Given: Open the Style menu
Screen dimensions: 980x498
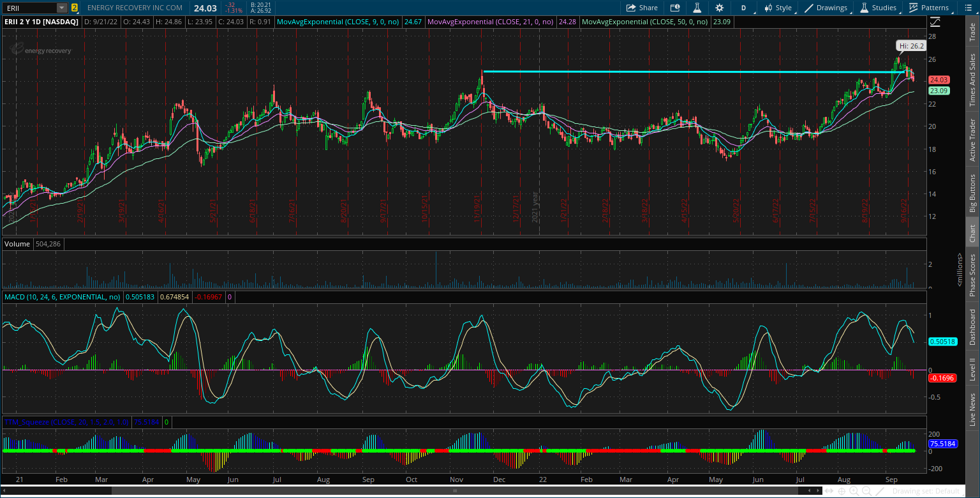Looking at the screenshot, I should [778, 8].
